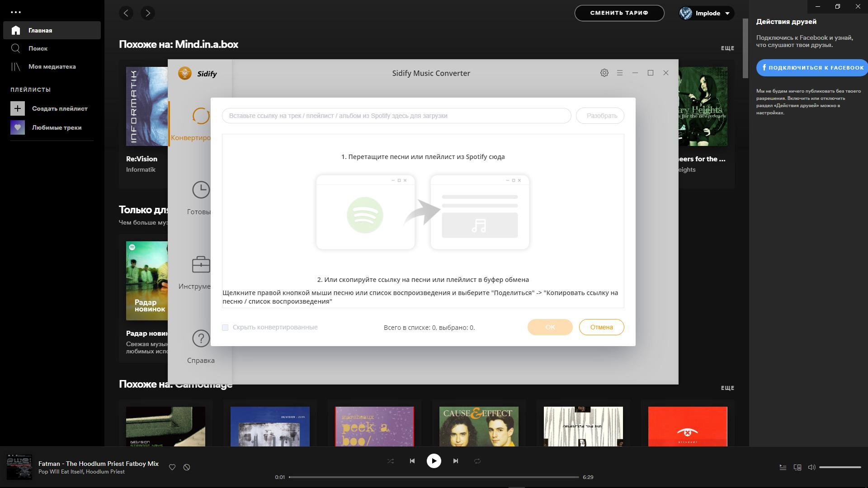This screenshot has height=488, width=868.
Task: Mute volume with speaker icon
Action: [x=812, y=467]
